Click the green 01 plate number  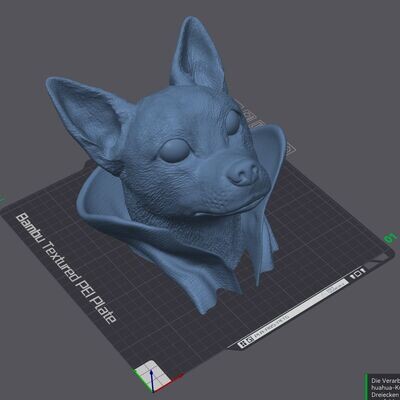[x=390, y=237]
